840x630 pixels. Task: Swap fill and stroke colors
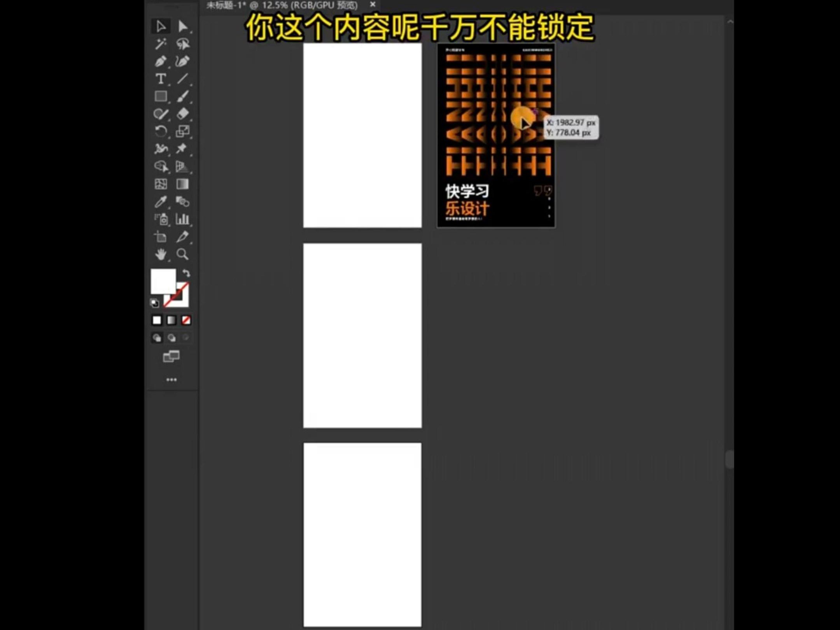[186, 273]
